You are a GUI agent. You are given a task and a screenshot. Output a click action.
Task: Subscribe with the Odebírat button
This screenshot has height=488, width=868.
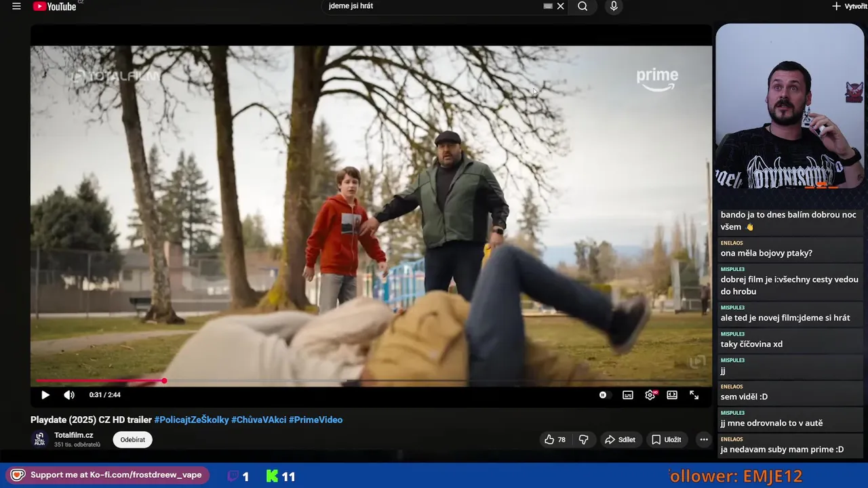pos(133,440)
